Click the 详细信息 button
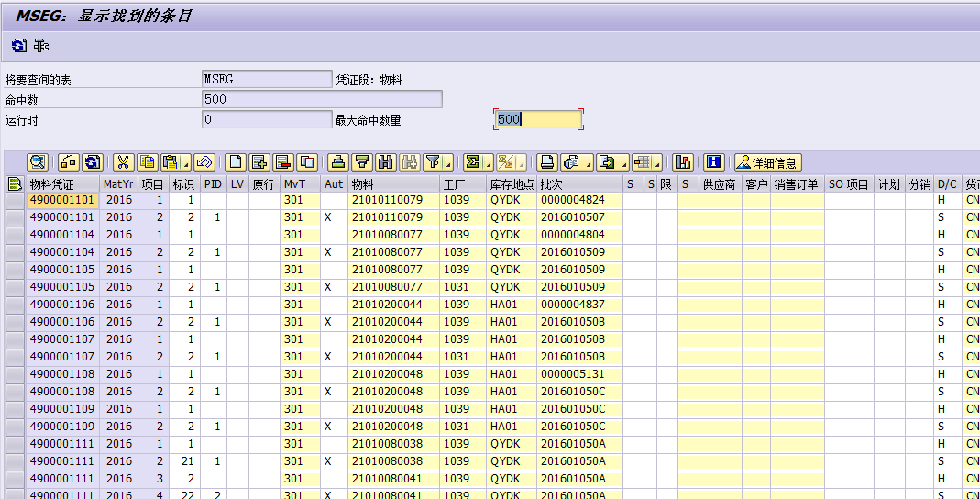This screenshot has height=499, width=980. click(767, 162)
